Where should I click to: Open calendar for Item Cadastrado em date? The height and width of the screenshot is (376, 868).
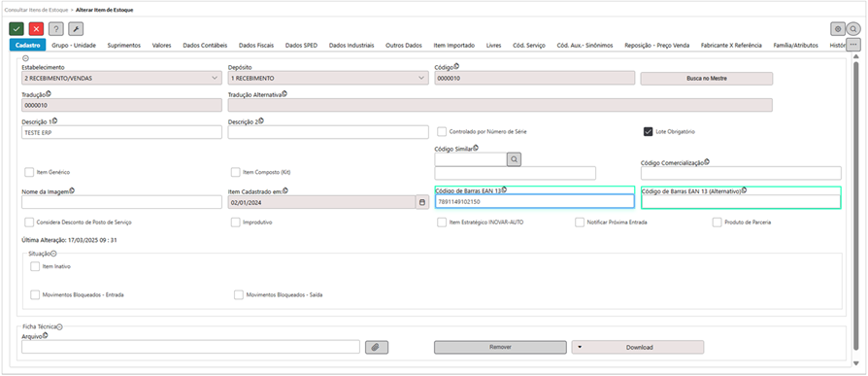[x=422, y=202]
